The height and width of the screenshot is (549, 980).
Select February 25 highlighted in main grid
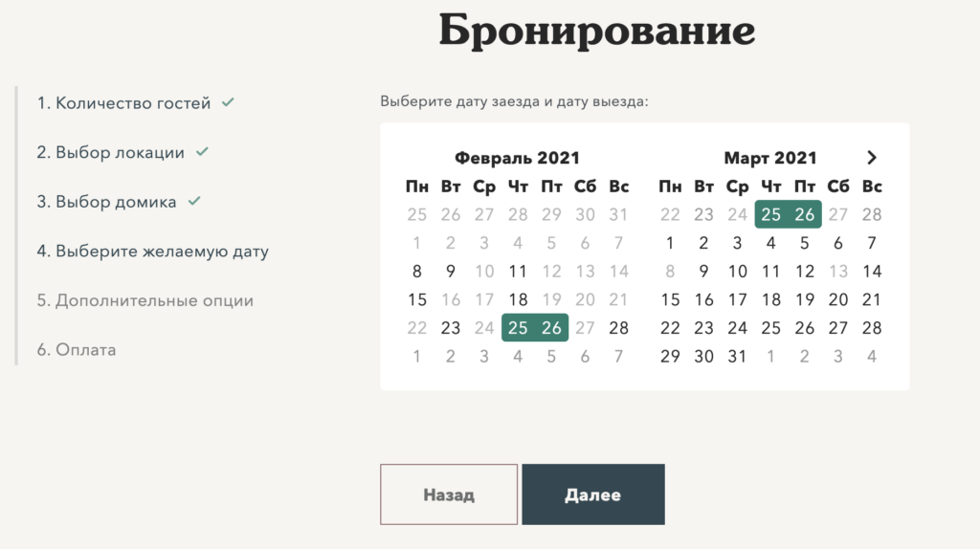[518, 328]
